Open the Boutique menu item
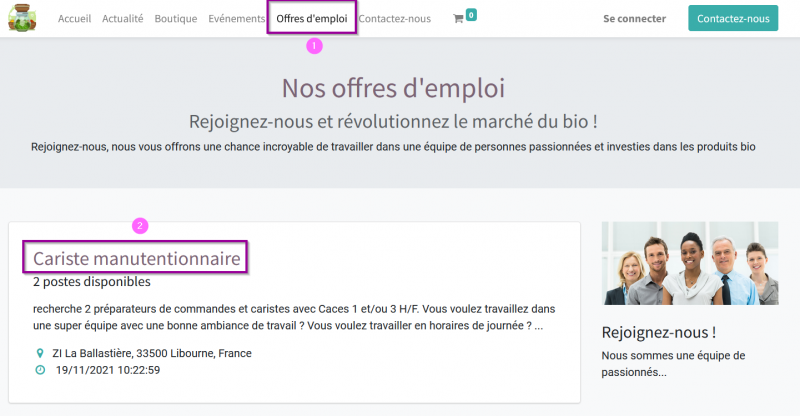 pos(176,19)
